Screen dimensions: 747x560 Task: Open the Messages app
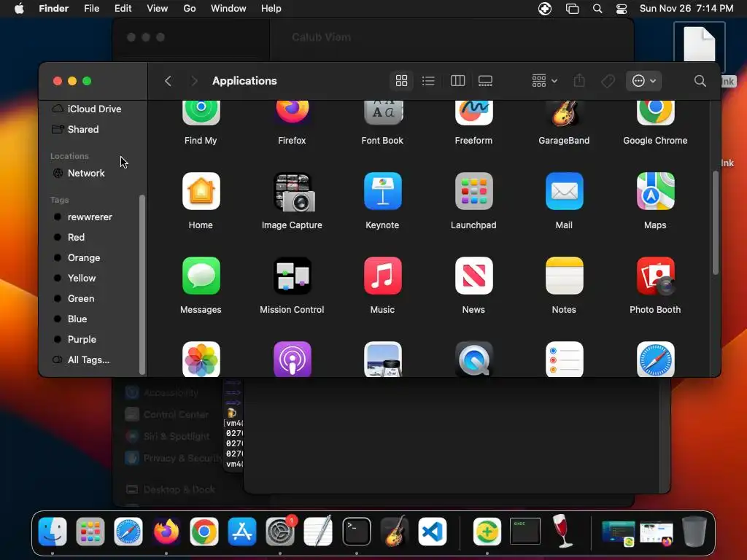point(201,276)
